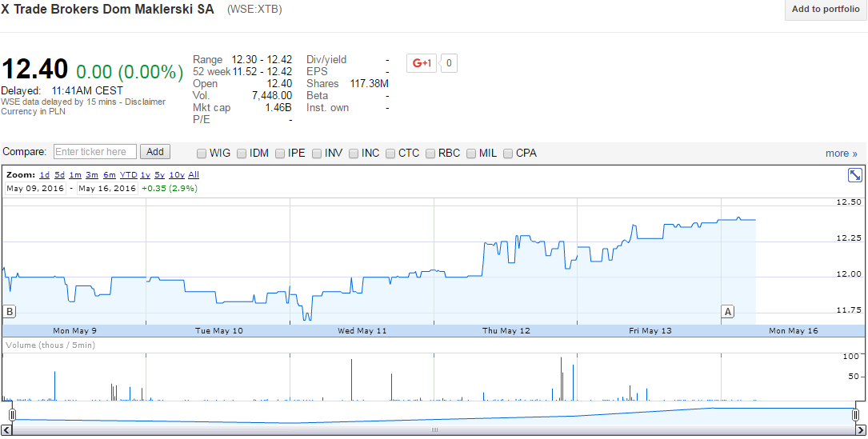Open news marker B on chart

(x=10, y=312)
